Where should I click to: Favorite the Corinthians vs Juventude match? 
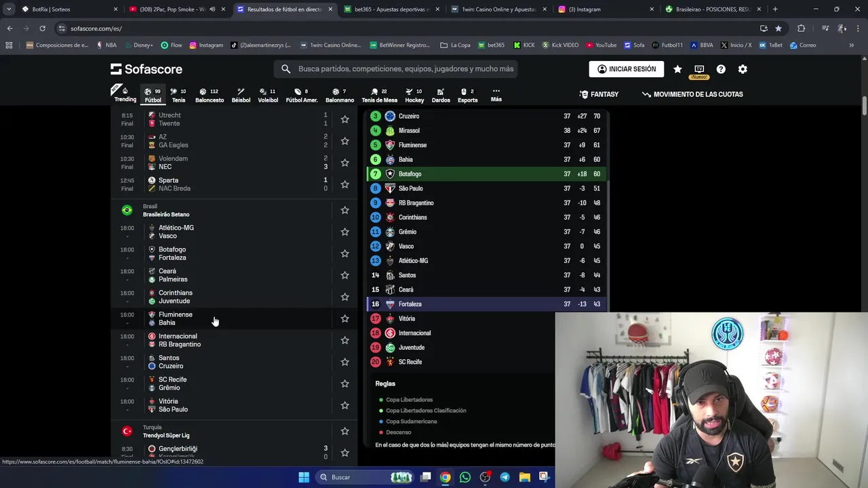pos(344,297)
